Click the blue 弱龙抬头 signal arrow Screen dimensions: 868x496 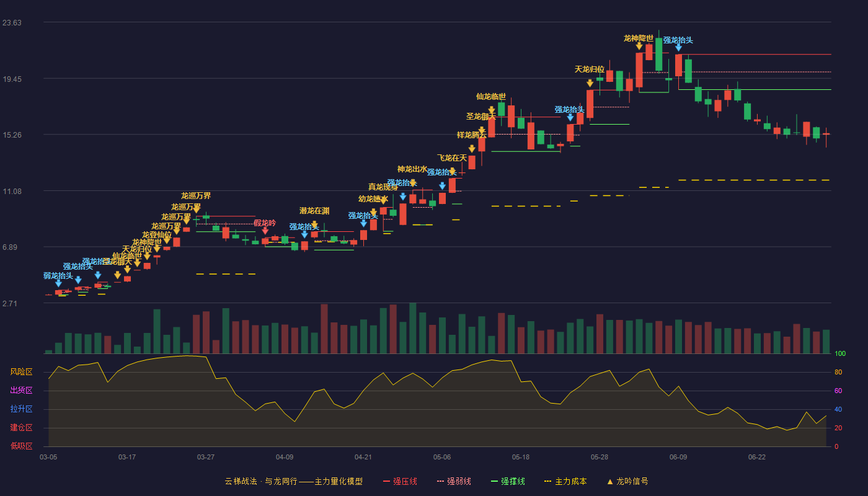pos(58,283)
